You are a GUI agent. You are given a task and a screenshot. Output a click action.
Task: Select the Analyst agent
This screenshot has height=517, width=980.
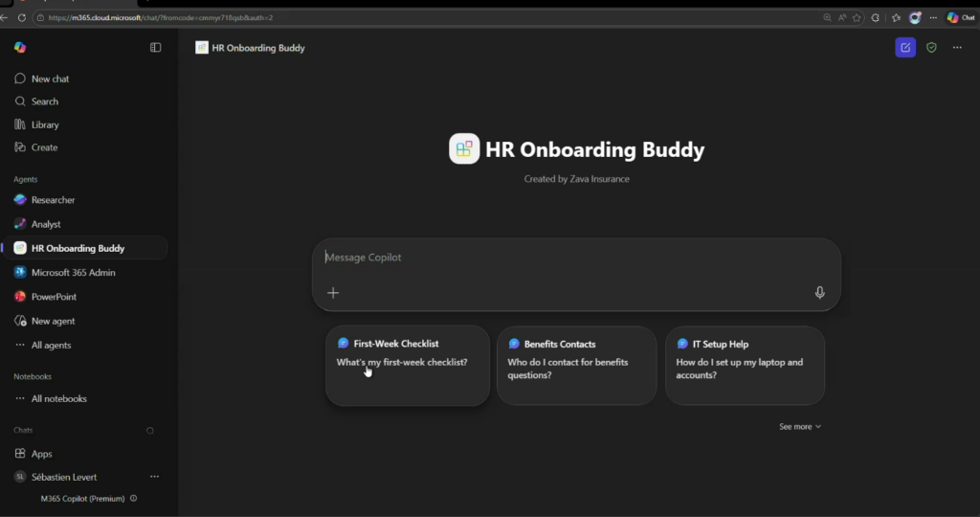tap(46, 224)
